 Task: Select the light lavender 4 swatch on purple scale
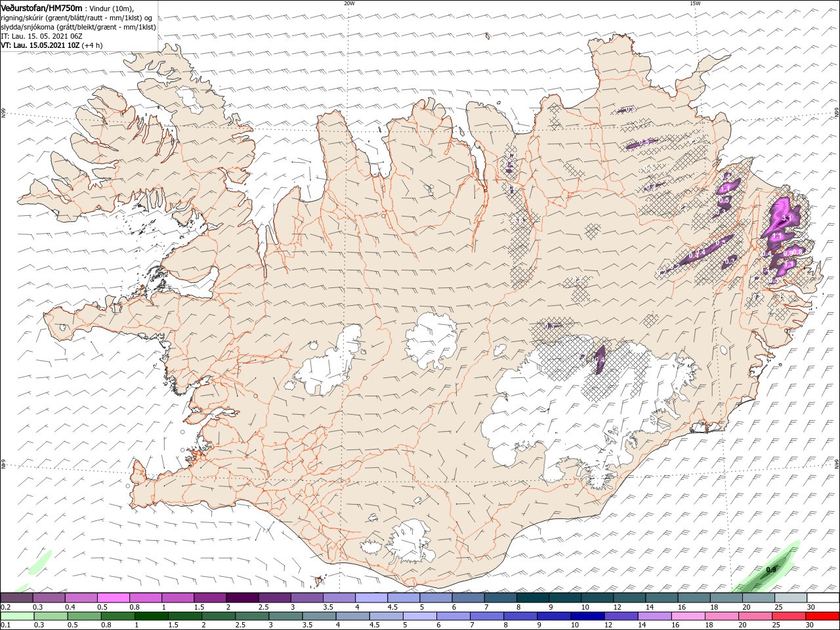click(371, 598)
